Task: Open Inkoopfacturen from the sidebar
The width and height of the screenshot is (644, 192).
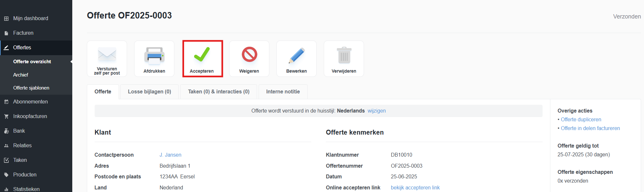Action: pyautogui.click(x=30, y=116)
